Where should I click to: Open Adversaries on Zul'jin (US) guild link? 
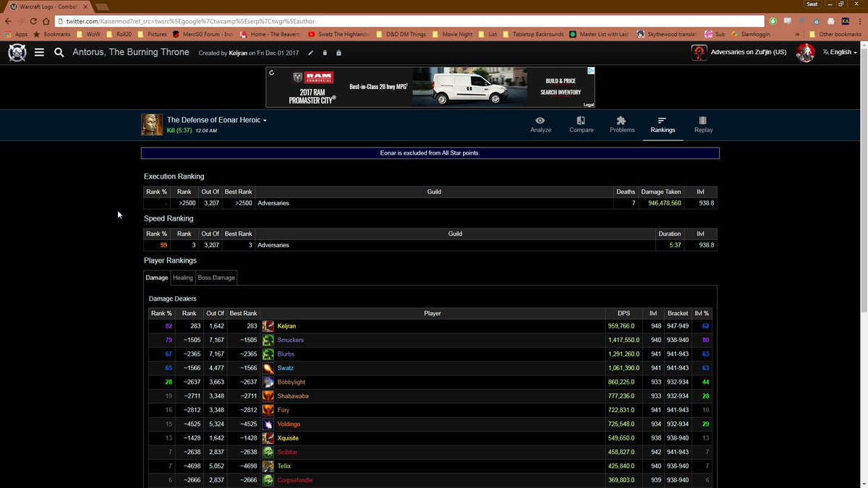pyautogui.click(x=749, y=52)
